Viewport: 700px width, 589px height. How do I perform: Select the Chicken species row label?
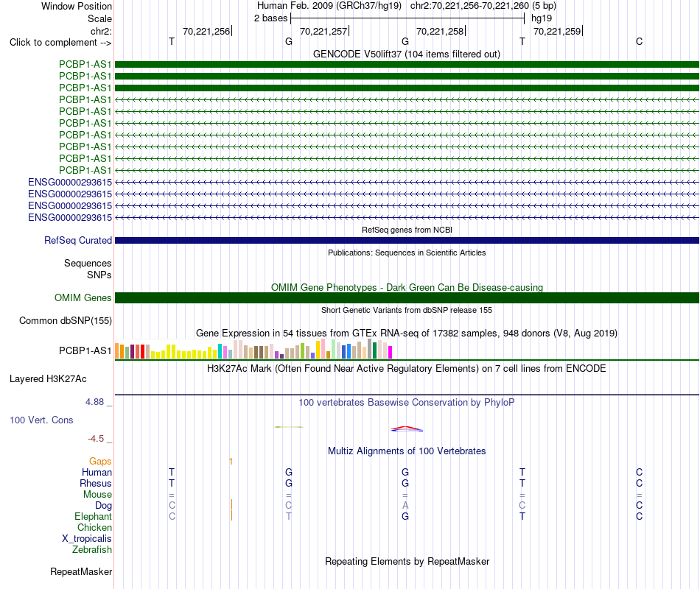(x=94, y=527)
